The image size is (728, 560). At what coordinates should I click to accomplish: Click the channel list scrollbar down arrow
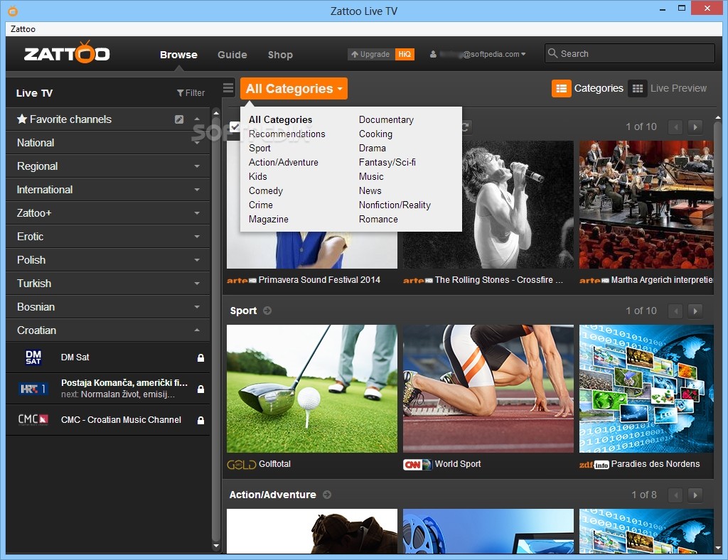tap(216, 546)
